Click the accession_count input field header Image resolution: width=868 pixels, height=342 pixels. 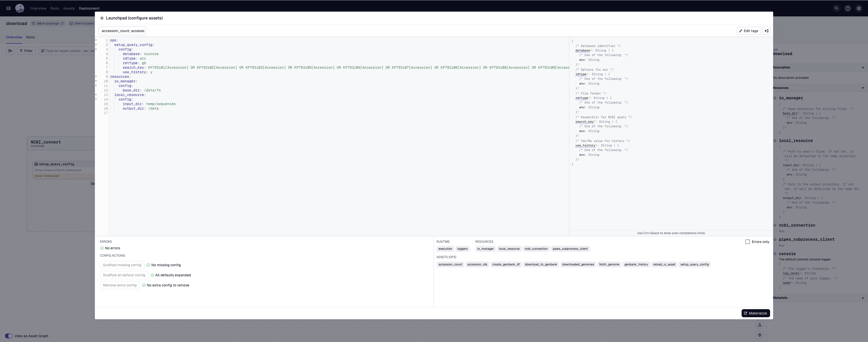coord(122,31)
